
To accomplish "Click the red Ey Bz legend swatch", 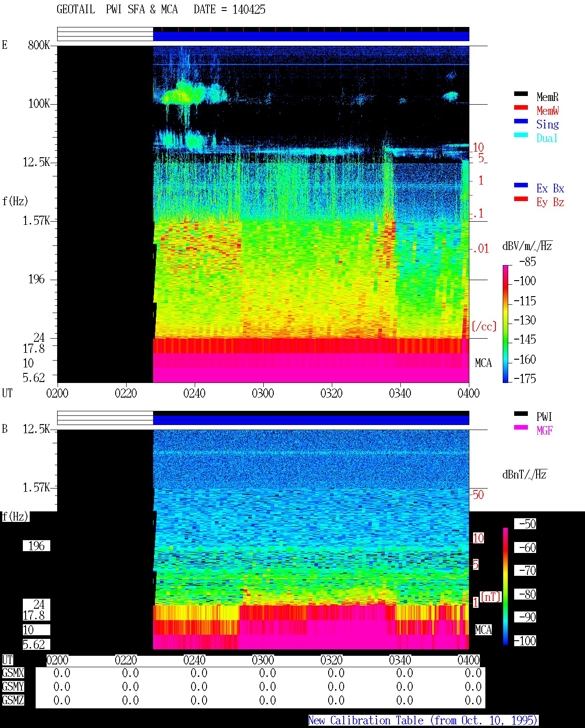I will [521, 199].
